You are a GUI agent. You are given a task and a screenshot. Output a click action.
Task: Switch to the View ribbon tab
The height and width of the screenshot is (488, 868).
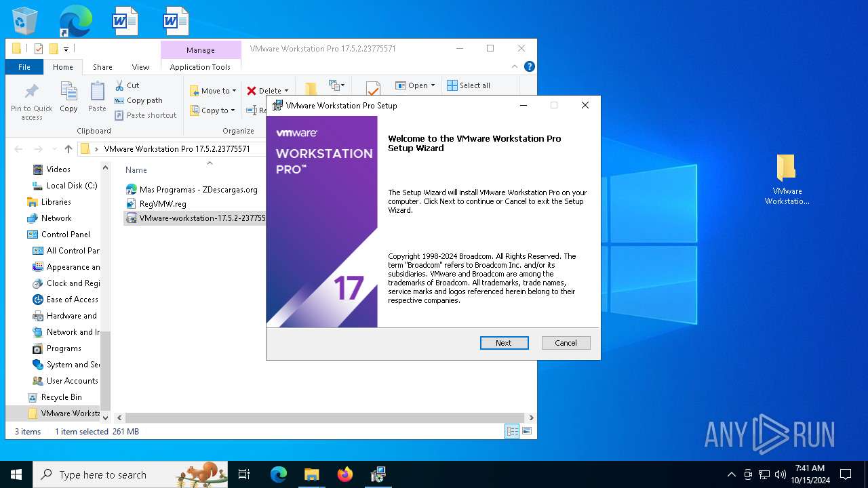(140, 67)
